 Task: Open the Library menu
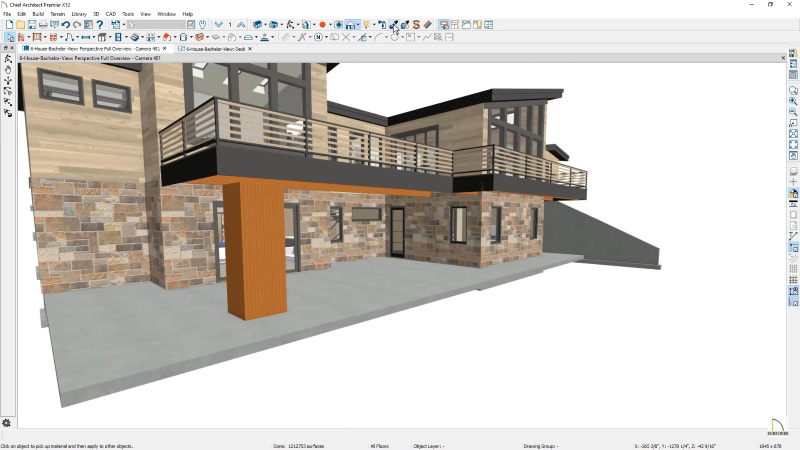(78, 14)
